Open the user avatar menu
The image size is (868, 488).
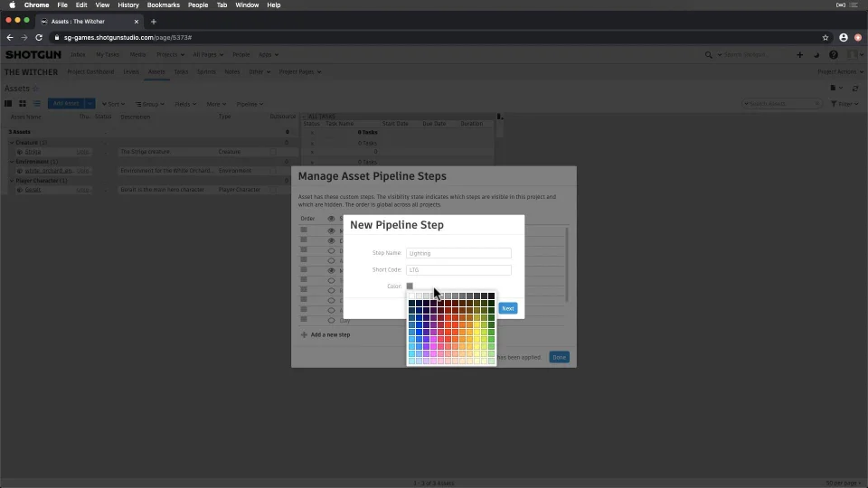pos(855,55)
